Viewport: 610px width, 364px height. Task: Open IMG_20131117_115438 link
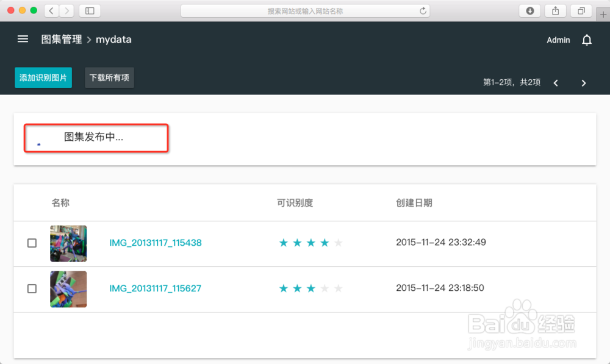pyautogui.click(x=155, y=243)
